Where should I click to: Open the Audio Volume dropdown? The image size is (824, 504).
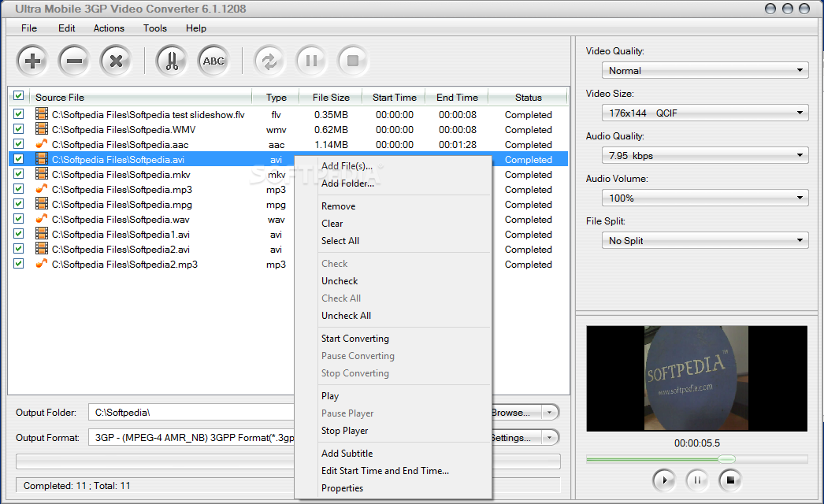[705, 198]
